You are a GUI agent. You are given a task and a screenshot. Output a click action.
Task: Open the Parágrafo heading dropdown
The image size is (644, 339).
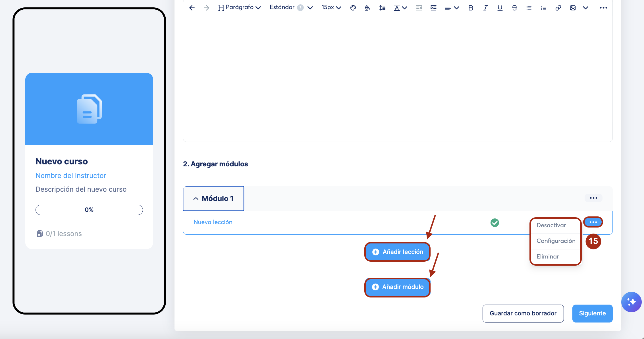(239, 8)
